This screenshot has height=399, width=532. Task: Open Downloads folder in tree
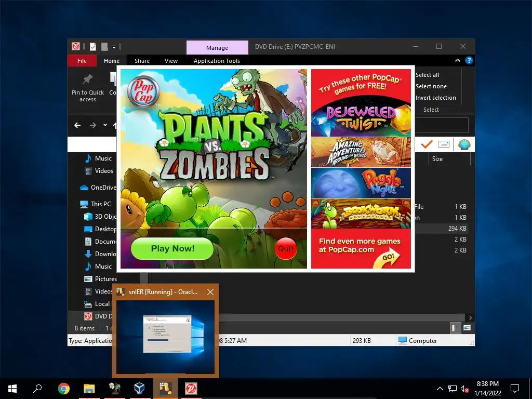[100, 254]
